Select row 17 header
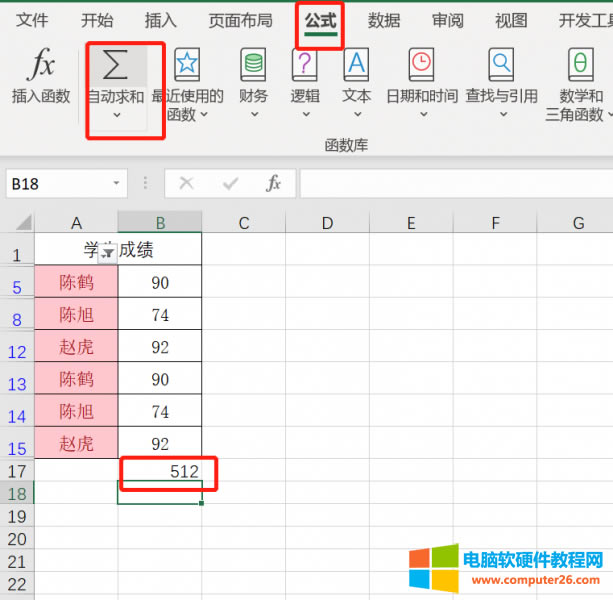 pos(17,471)
